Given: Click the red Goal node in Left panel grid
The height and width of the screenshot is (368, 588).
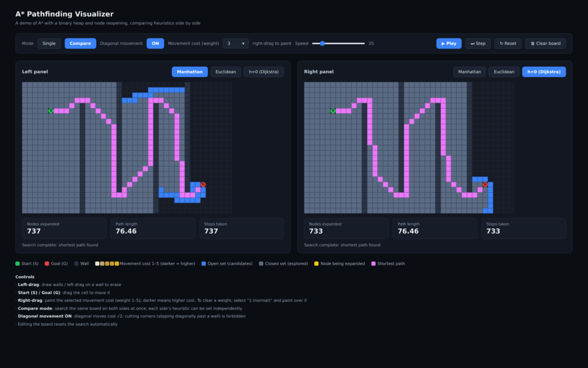Looking at the screenshot, I should tap(203, 185).
